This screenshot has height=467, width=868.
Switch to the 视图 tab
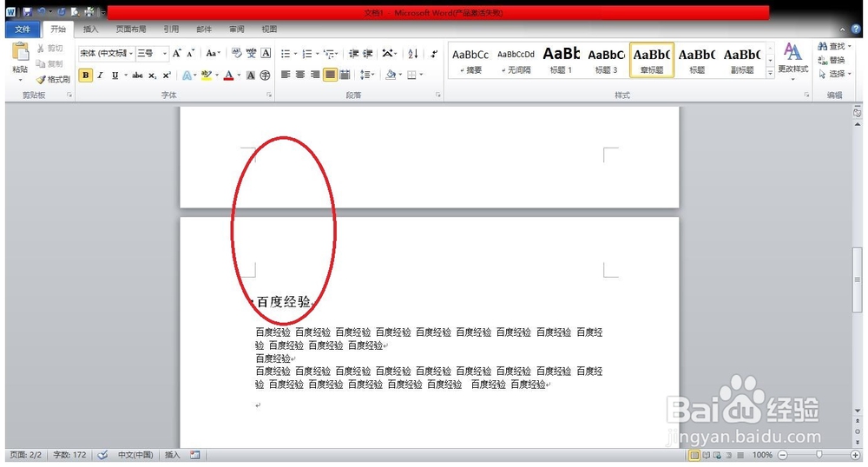[269, 30]
